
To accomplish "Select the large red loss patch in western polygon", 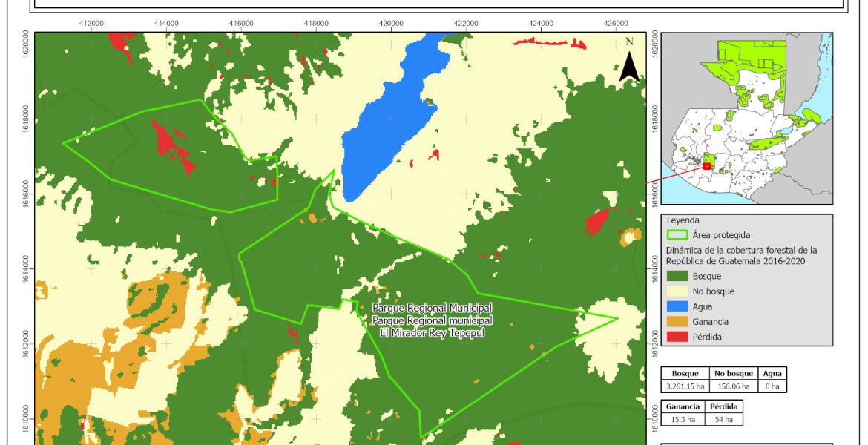I will click(x=172, y=145).
